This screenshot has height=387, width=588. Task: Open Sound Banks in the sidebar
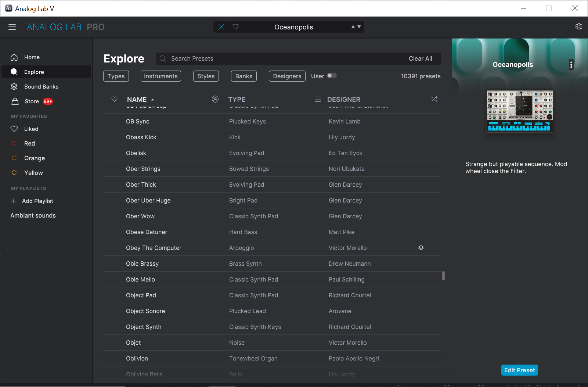(46, 87)
